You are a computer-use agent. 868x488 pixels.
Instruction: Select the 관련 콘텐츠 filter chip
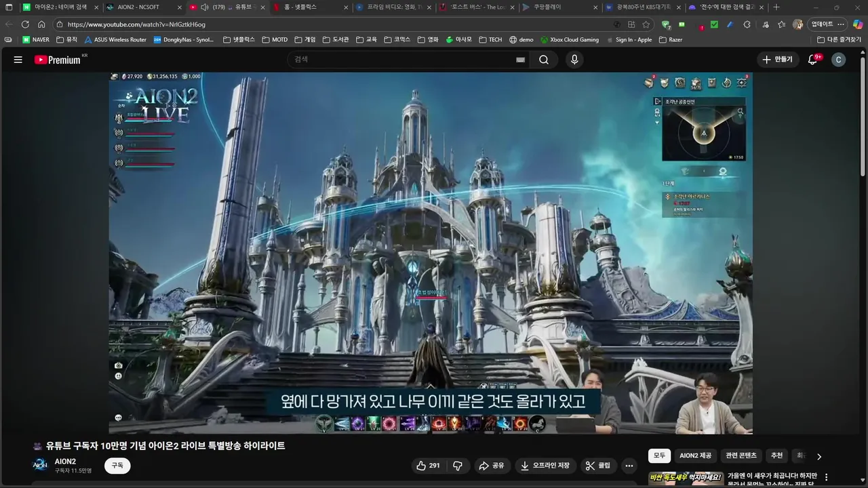[741, 456]
